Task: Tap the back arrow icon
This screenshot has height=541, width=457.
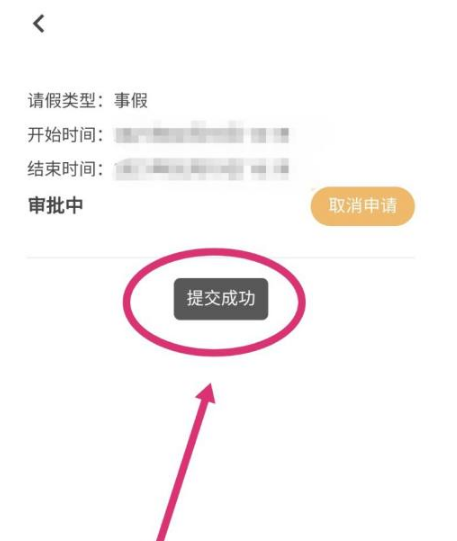Action: click(x=39, y=24)
